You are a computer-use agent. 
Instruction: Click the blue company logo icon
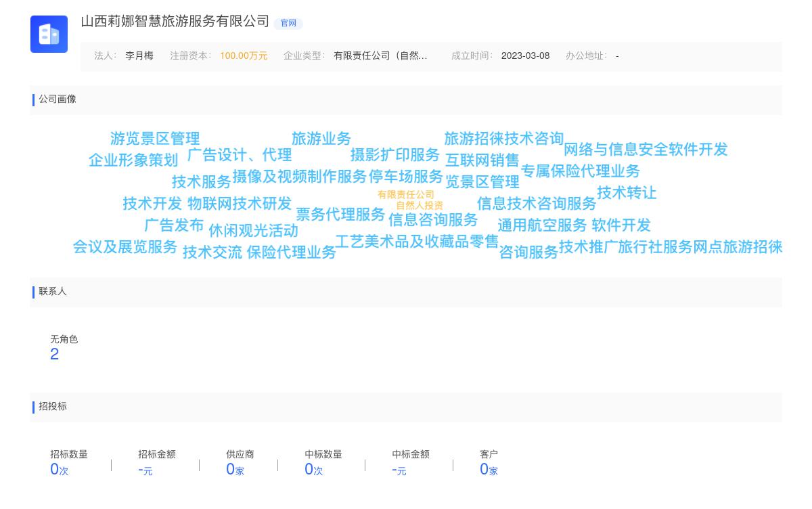click(49, 34)
